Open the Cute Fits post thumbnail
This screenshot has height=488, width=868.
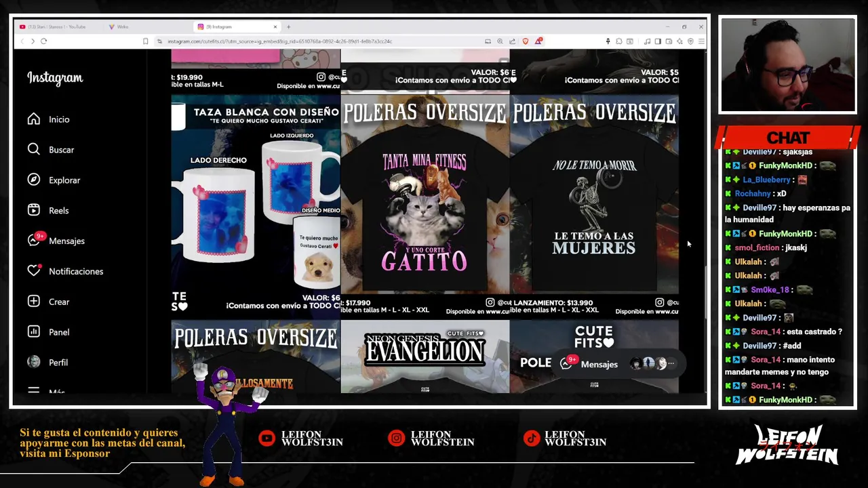[x=594, y=357]
